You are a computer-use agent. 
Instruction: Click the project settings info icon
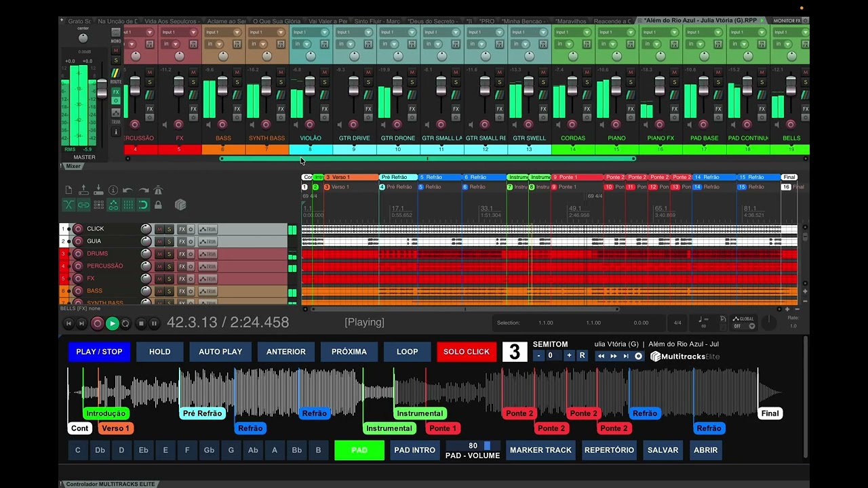click(x=113, y=190)
